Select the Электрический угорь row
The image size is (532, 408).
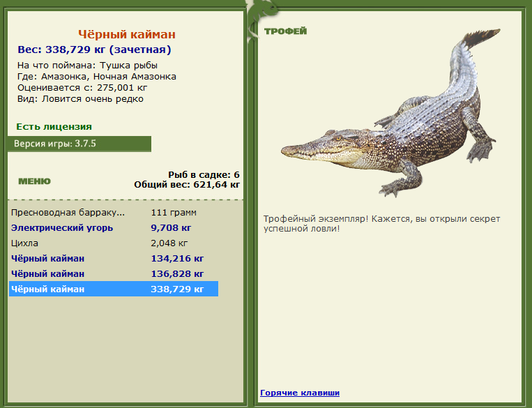coord(114,228)
